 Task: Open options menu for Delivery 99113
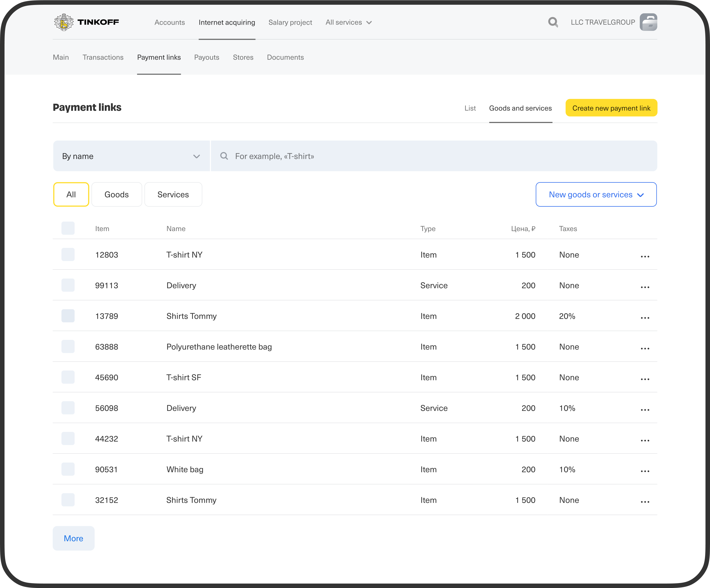[645, 287]
